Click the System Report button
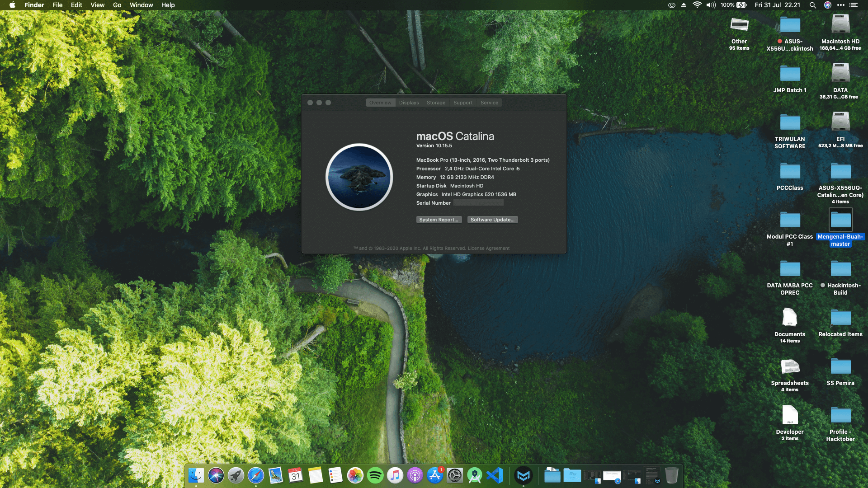 [439, 220]
